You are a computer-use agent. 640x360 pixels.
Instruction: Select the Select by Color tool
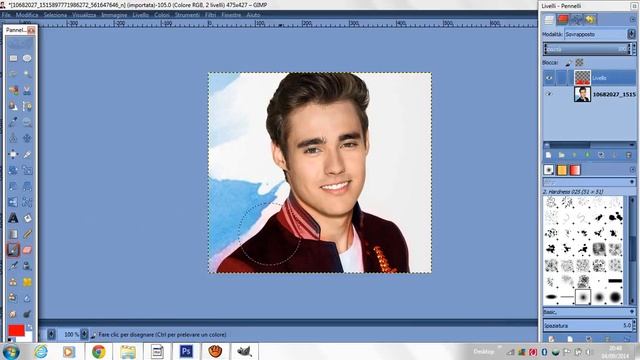(x=13, y=90)
